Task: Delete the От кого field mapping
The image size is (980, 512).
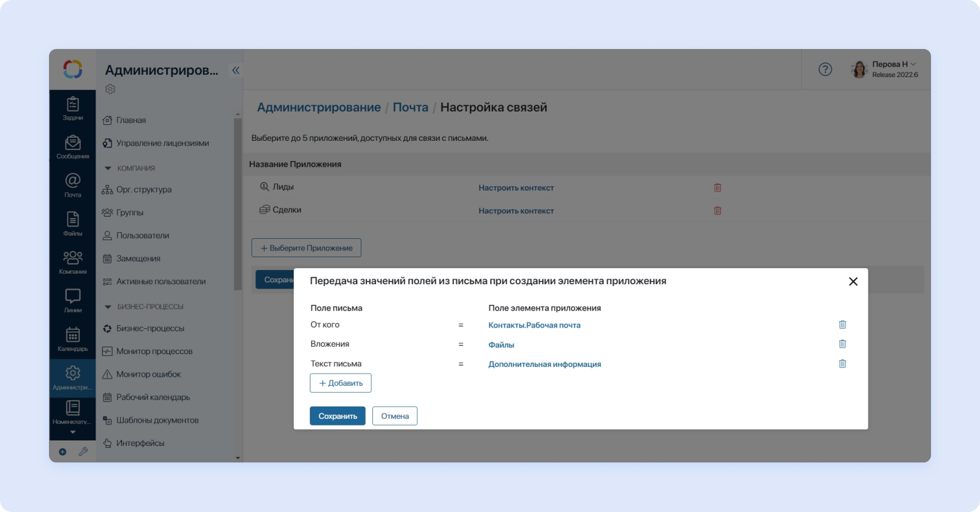Action: [843, 325]
